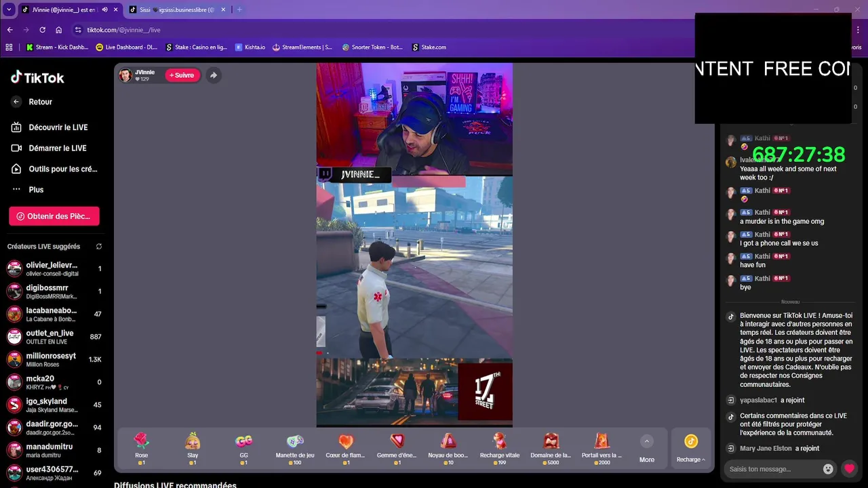The height and width of the screenshot is (488, 868).
Task: Click Obtenir des Pièces button
Action: 54,216
